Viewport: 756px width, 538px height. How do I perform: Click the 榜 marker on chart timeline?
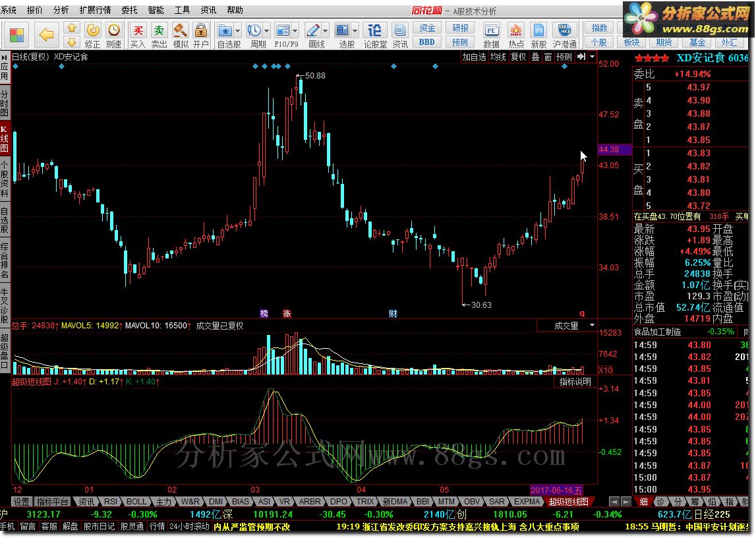click(264, 313)
